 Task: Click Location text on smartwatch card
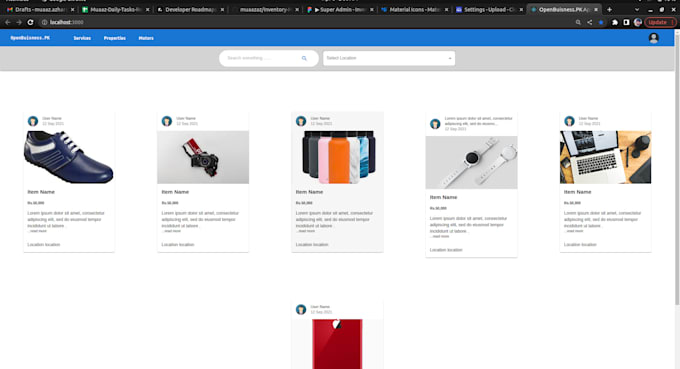click(446, 250)
